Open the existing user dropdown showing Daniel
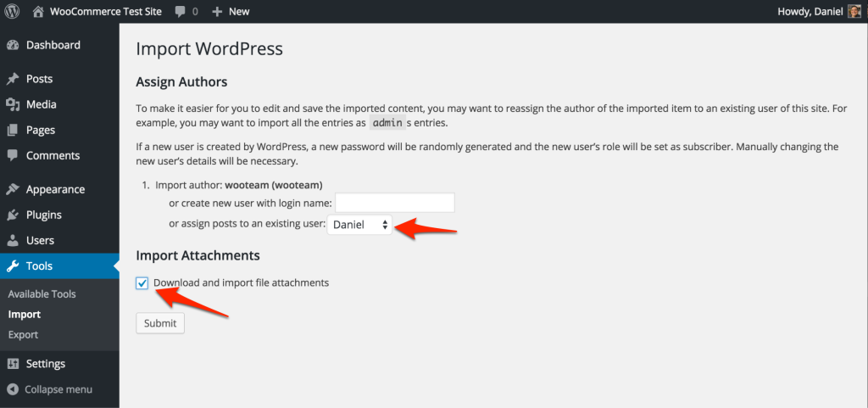Image resolution: width=868 pixels, height=408 pixels. (359, 225)
